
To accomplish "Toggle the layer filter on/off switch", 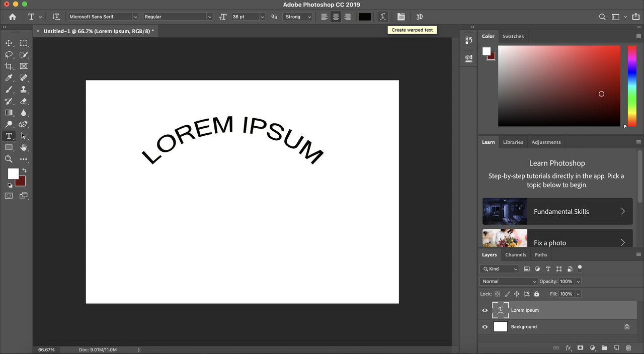I will (580, 269).
